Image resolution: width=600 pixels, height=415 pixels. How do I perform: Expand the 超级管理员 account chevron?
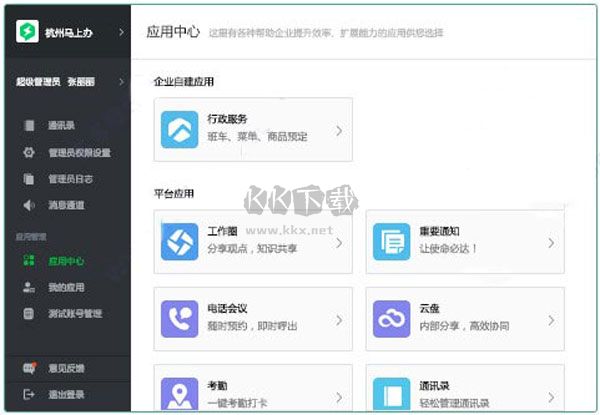point(121,81)
